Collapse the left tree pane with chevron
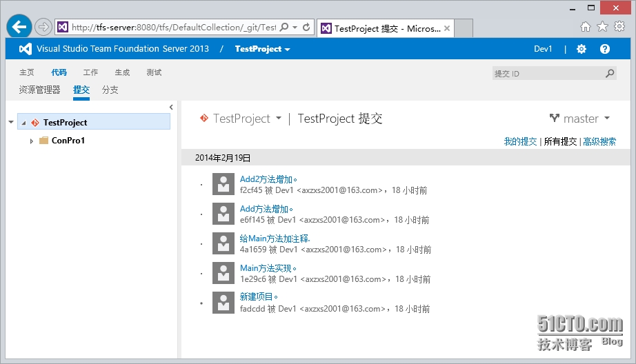 pyautogui.click(x=171, y=107)
